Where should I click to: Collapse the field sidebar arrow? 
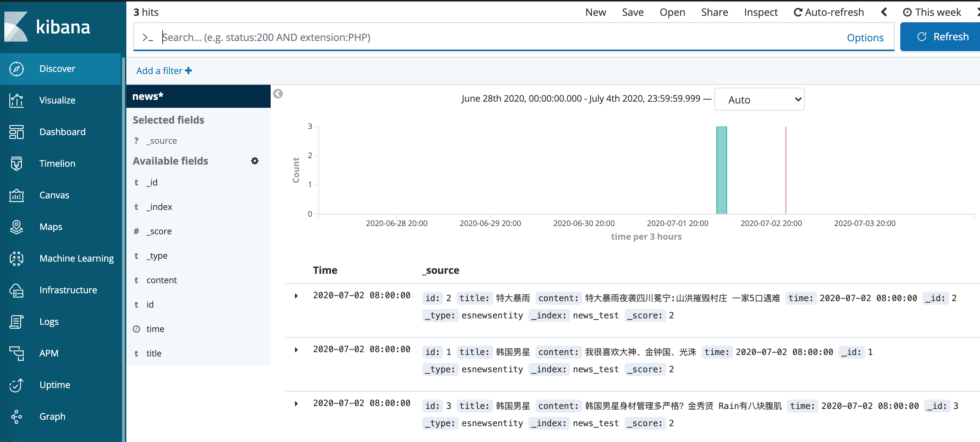tap(278, 94)
